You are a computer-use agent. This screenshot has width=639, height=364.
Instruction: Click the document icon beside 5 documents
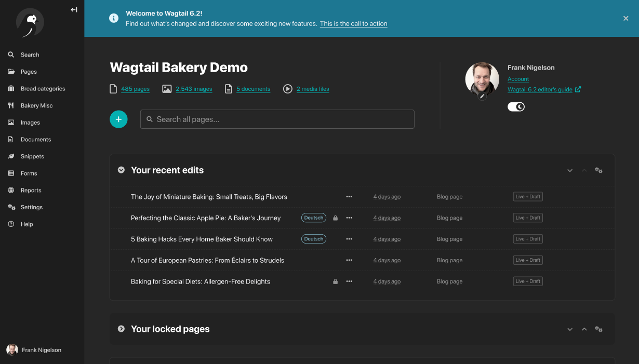coord(228,89)
